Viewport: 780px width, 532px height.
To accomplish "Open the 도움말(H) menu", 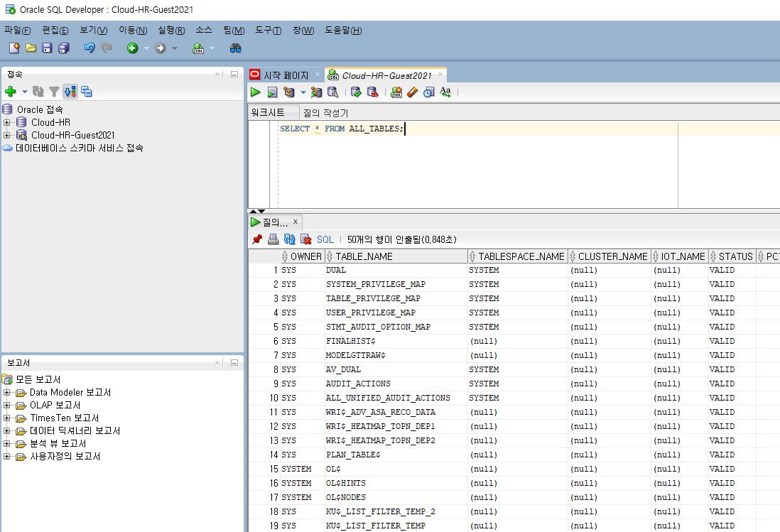I will click(343, 31).
